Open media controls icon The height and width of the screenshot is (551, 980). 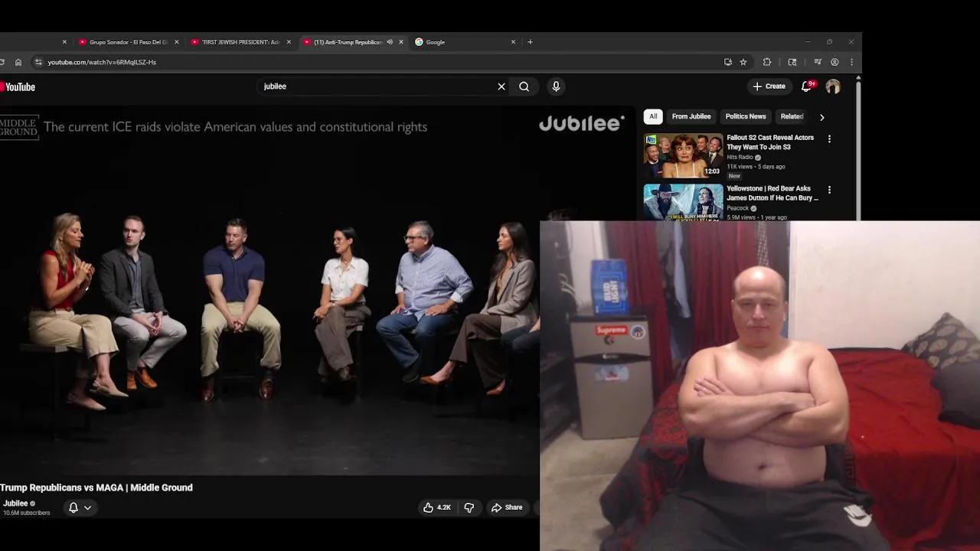pyautogui.click(x=818, y=62)
